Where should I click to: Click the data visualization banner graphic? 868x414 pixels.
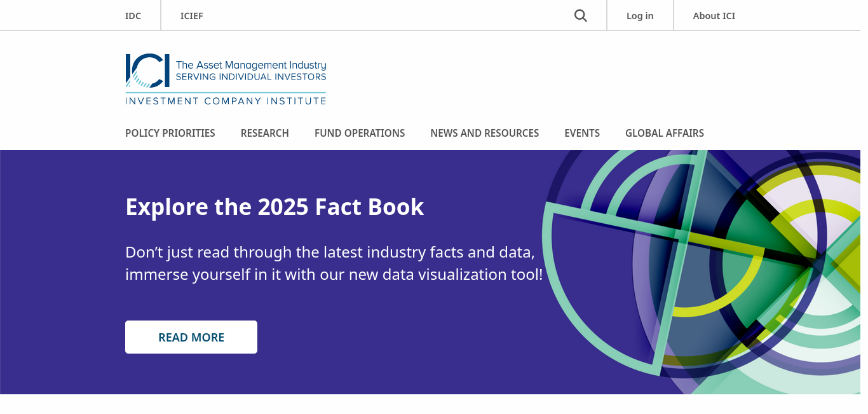pos(702,272)
